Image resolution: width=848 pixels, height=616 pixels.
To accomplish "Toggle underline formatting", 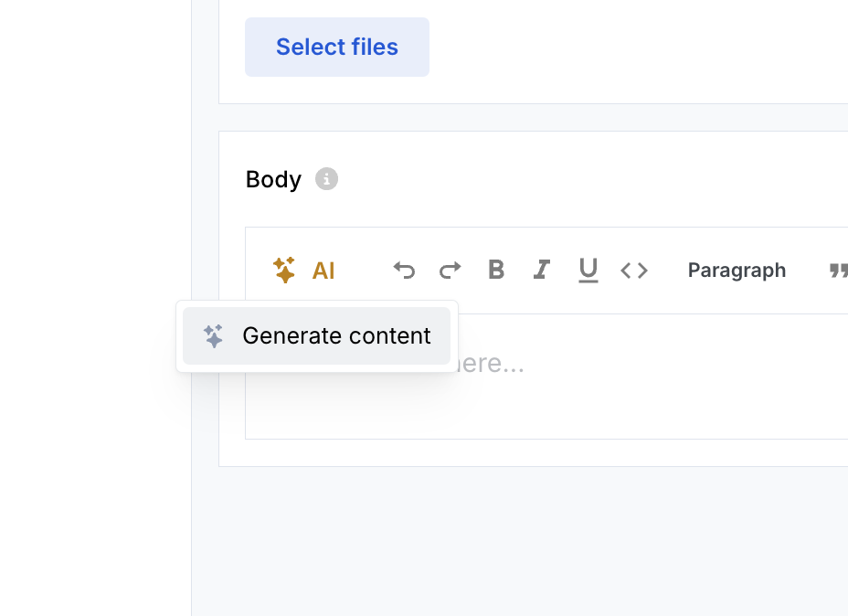I will [588, 270].
